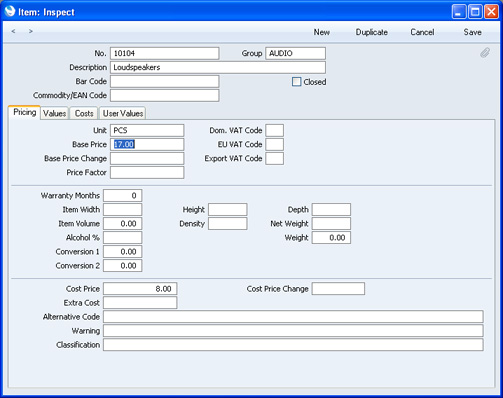Screen dimensions: 503x398
Task: Focus the Warning field
Action: 293,331
